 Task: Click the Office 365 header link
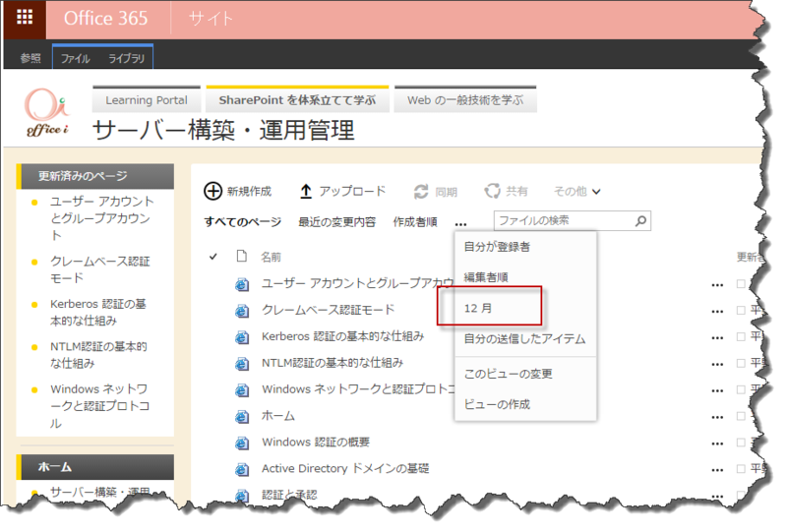click(106, 19)
